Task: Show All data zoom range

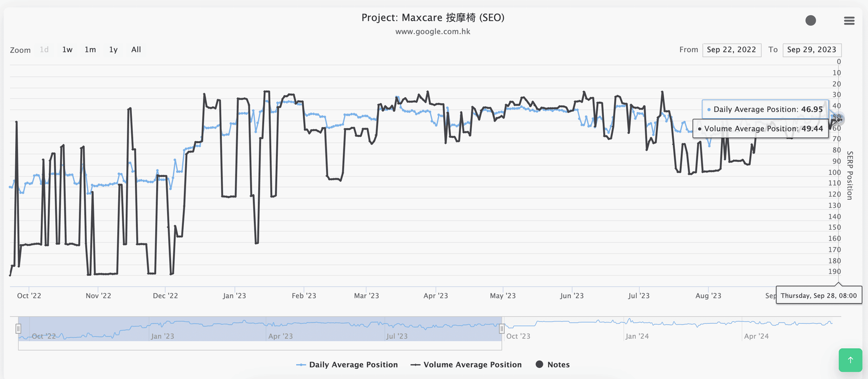Action: [x=136, y=50]
